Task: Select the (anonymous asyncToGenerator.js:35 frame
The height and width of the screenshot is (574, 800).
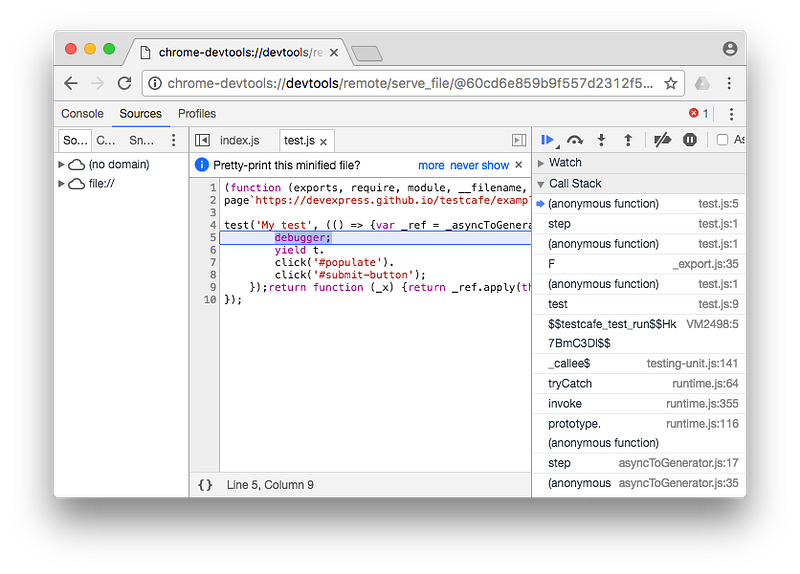Action: click(638, 483)
